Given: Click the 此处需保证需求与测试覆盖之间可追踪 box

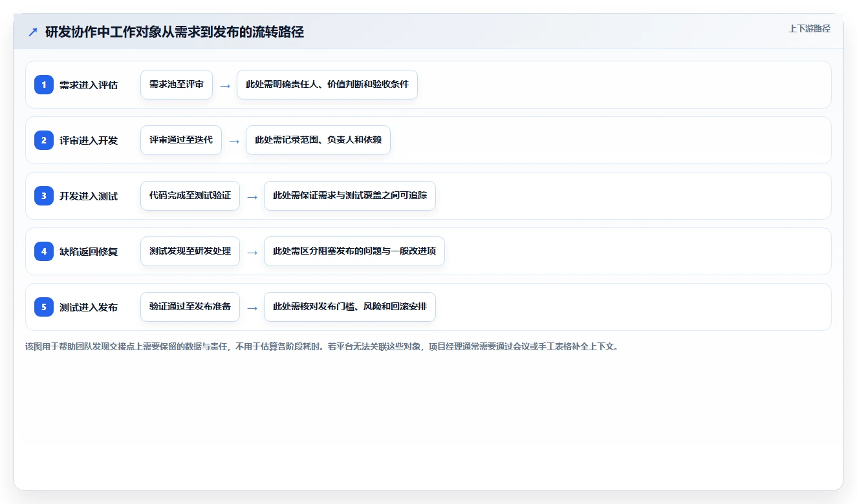Looking at the screenshot, I should 350,196.
